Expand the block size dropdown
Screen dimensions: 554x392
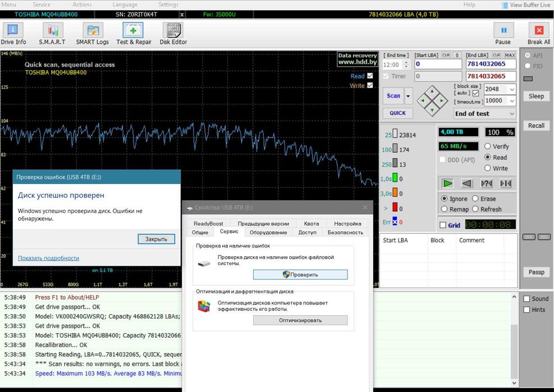511,89
